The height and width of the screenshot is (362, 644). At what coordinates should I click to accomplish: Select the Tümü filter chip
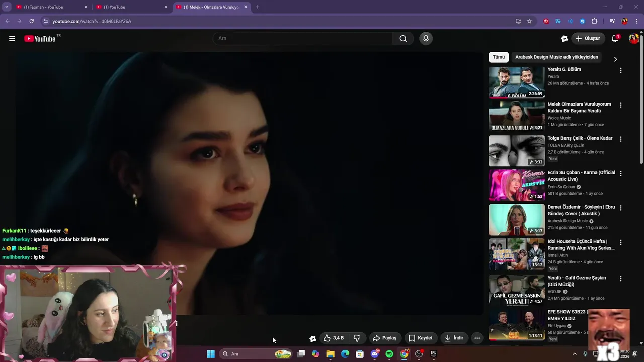click(x=499, y=57)
